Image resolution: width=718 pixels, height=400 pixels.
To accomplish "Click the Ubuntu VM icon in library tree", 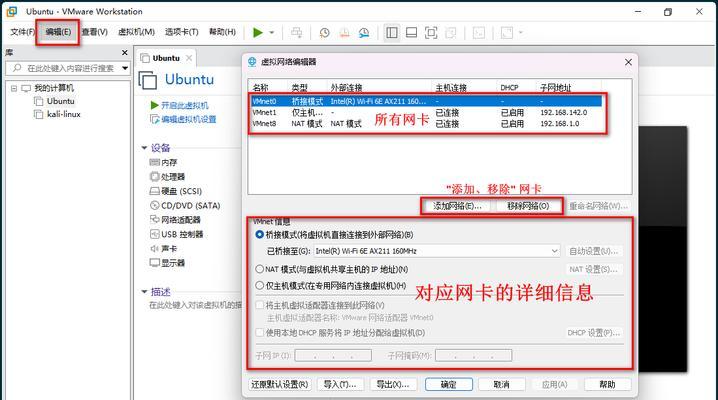I will (x=39, y=101).
